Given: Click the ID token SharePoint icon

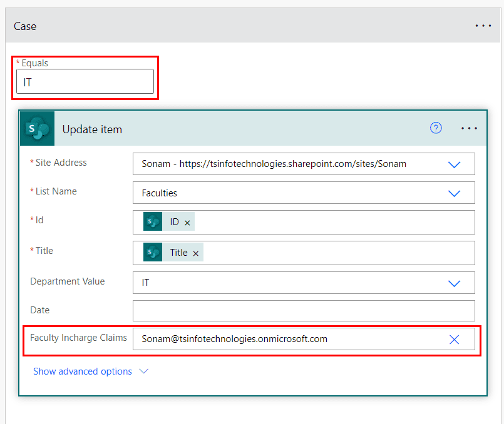Looking at the screenshot, I should (x=153, y=221).
